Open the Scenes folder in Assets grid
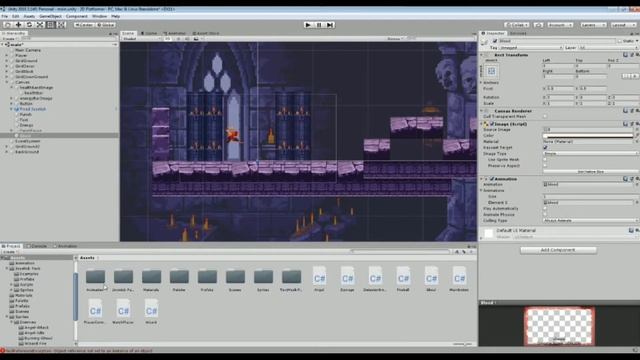This screenshot has height=360, width=640. click(x=235, y=280)
